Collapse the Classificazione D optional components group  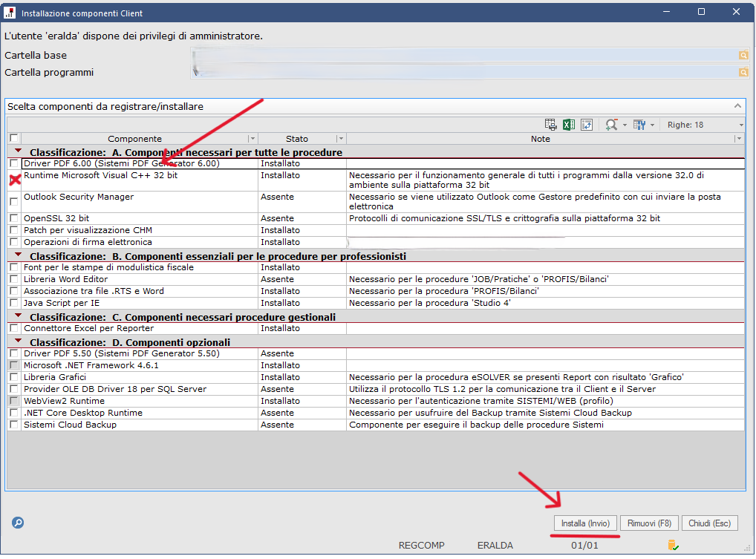19,341
